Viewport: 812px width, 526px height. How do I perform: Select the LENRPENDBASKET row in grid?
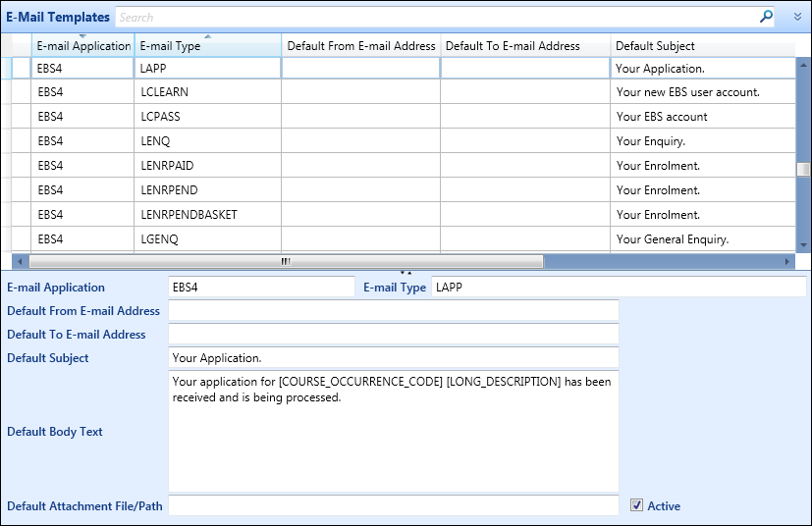coord(403,214)
